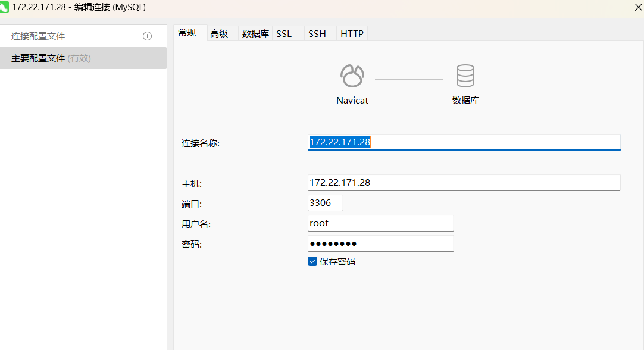Add a new connection profile with plus icon
The height and width of the screenshot is (350, 644).
[147, 36]
